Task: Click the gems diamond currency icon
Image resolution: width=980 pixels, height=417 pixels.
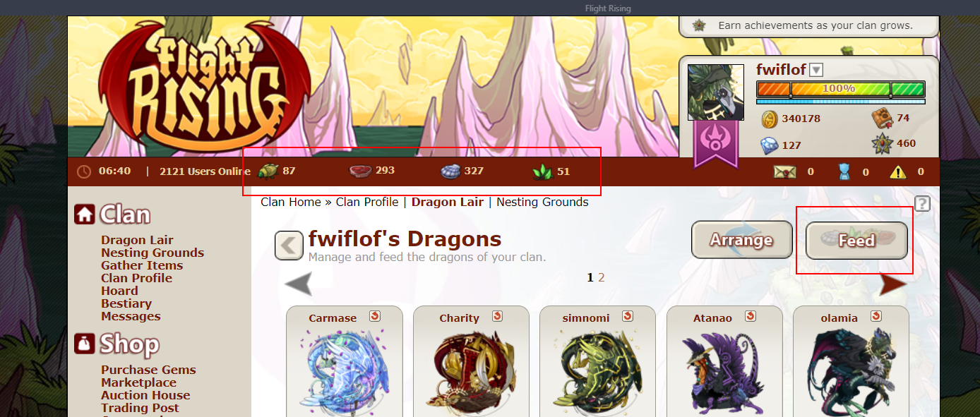Action: (x=769, y=145)
